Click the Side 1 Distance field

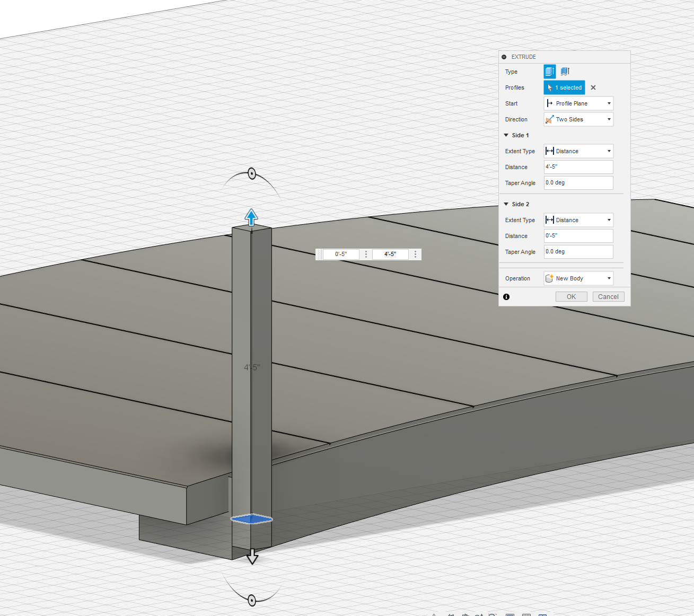point(578,167)
